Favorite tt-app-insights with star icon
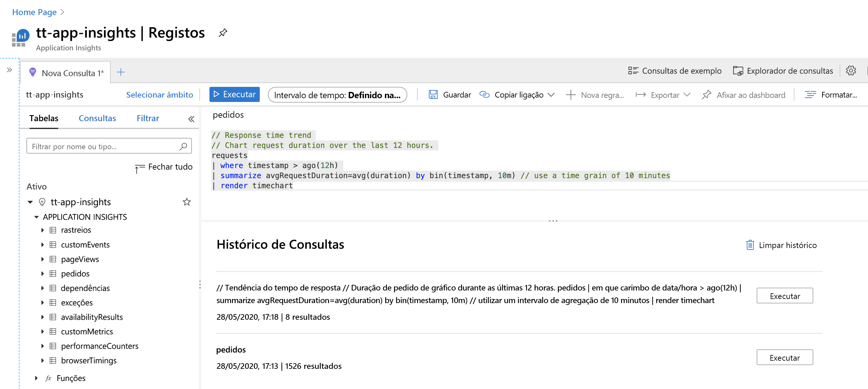868x389 pixels. pos(186,202)
